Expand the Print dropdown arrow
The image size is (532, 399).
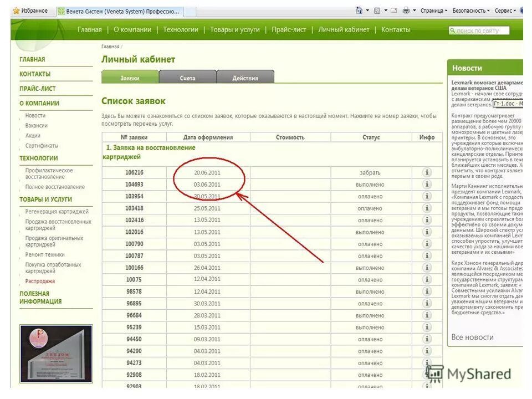pos(415,11)
